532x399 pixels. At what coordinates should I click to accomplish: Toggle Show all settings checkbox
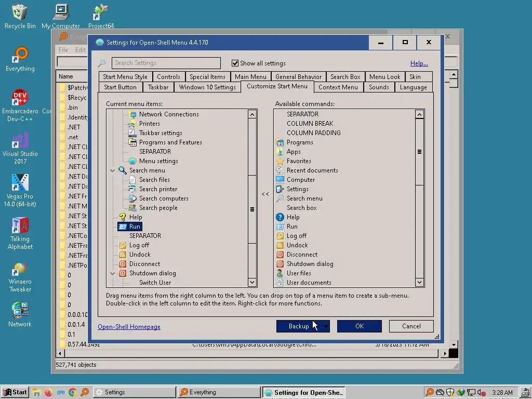click(x=235, y=63)
